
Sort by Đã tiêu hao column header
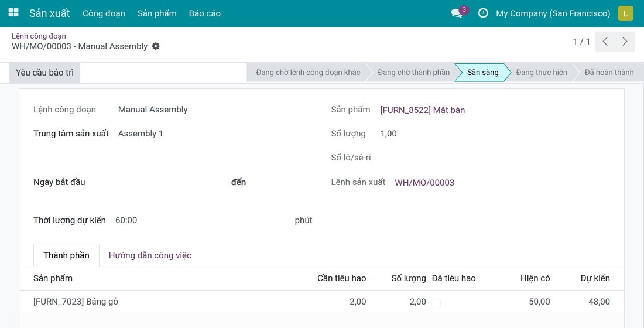click(x=453, y=278)
